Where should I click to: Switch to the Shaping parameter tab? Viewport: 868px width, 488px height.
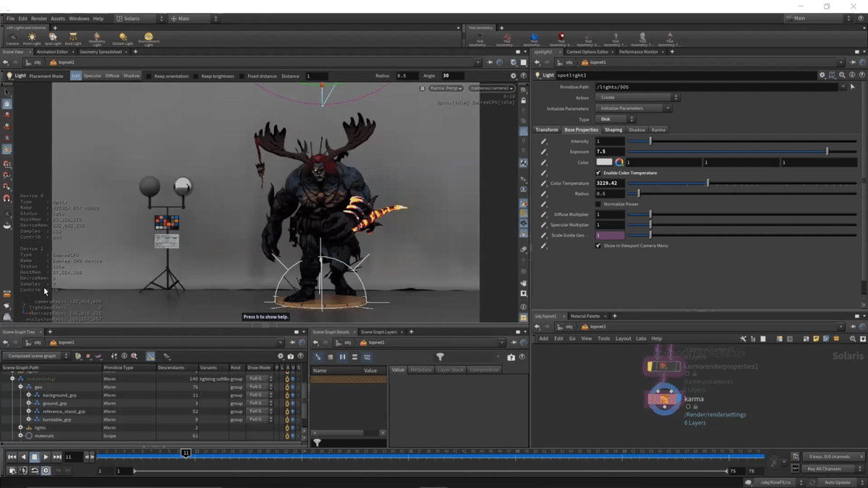tap(613, 130)
